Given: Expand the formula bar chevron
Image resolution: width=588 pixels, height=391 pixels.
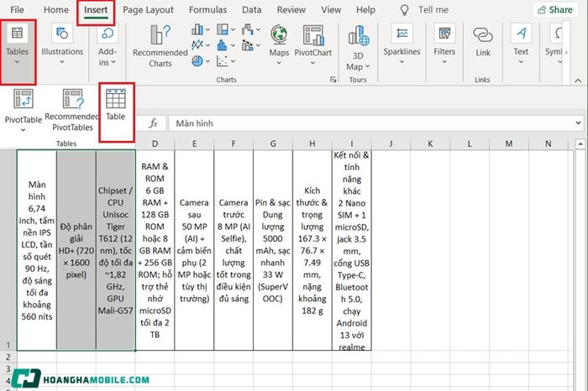Looking at the screenshot, I should [578, 123].
